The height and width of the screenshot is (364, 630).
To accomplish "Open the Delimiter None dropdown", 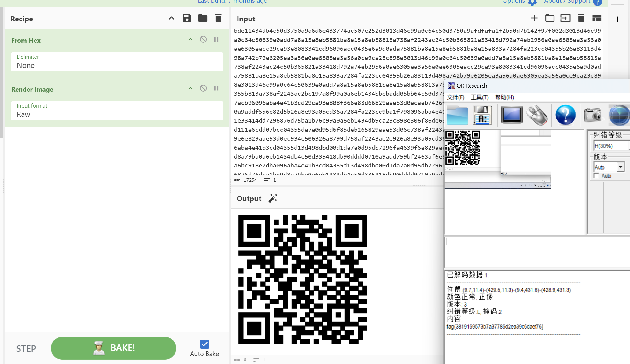I will tap(117, 62).
